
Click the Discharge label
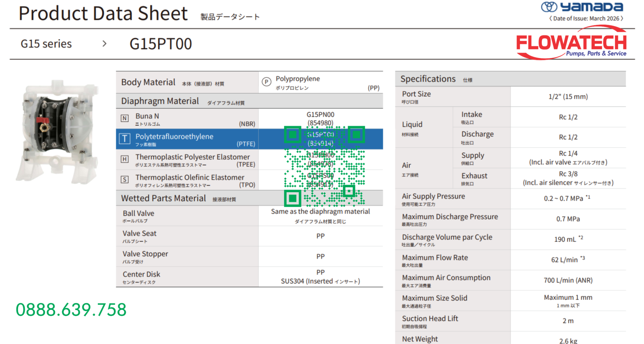[477, 134]
